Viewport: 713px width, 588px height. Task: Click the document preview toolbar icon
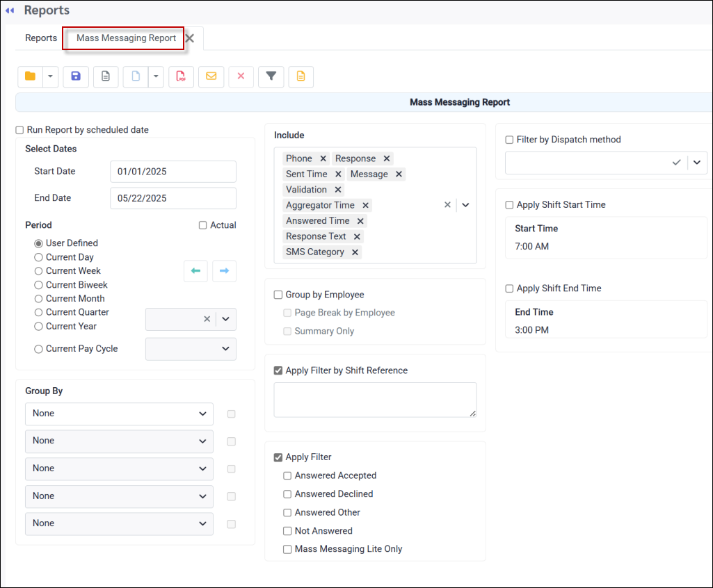pyautogui.click(x=106, y=76)
